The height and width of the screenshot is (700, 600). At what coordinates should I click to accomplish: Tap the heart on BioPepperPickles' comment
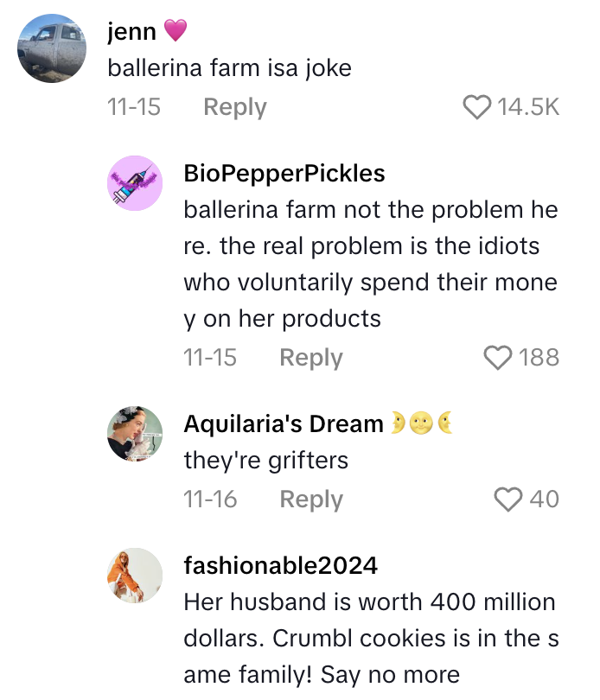[x=496, y=357]
